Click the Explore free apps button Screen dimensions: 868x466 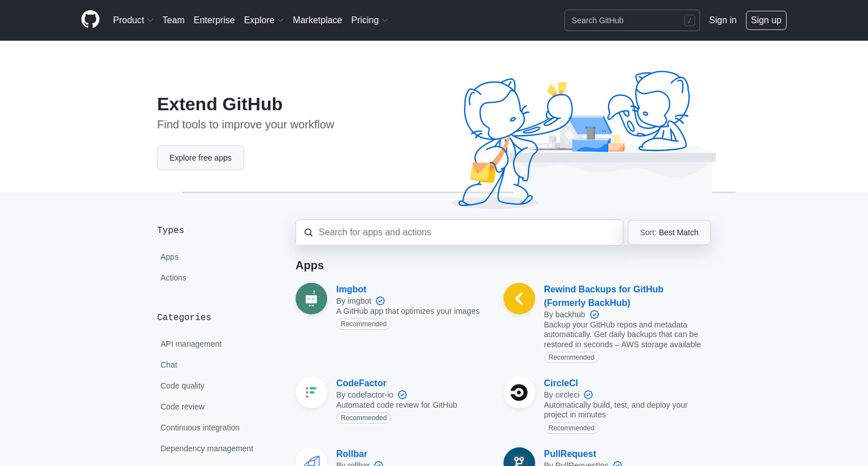click(201, 158)
